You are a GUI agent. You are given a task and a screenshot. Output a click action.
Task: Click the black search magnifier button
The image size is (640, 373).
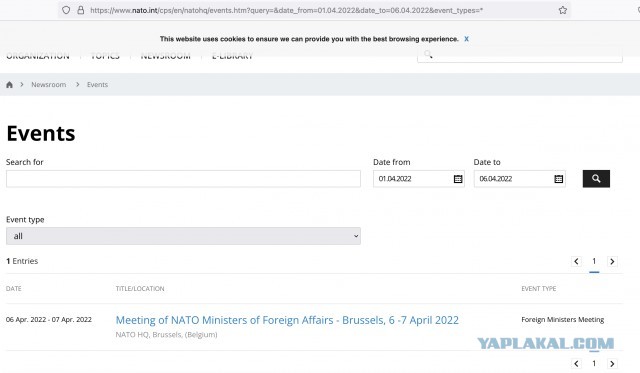[x=596, y=179]
